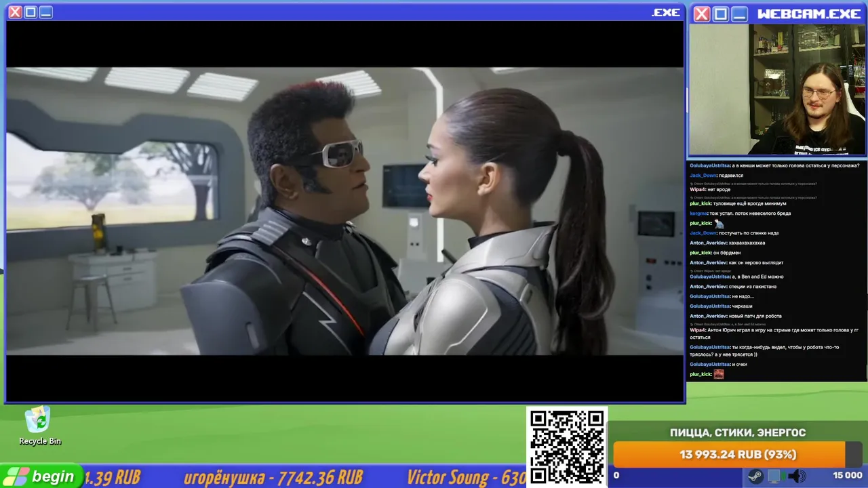868x488 pixels.
Task: Close the .EXE video window
Action: pos(15,12)
